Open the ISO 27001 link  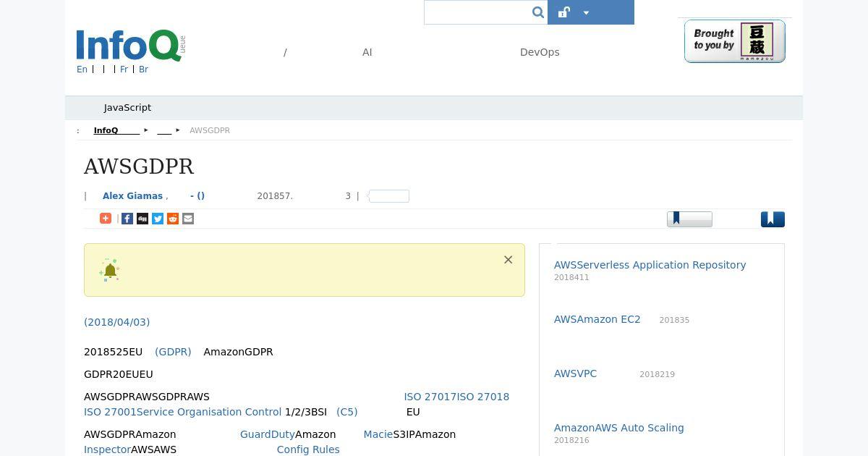pyautogui.click(x=110, y=412)
